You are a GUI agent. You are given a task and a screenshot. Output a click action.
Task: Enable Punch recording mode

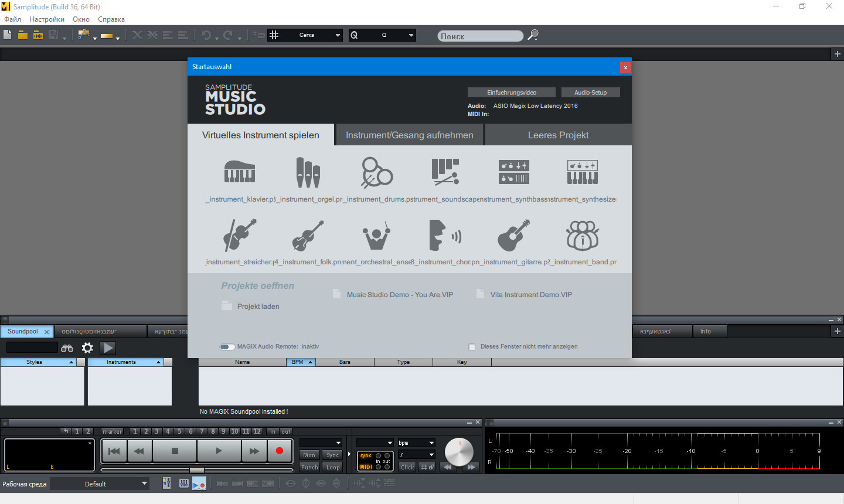click(x=309, y=467)
